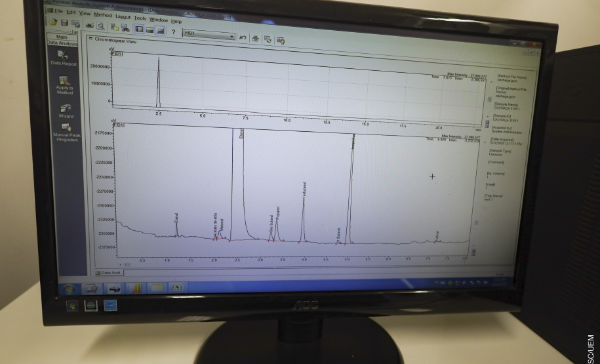Click the yellow bars icon in the taskbar
Image resolution: width=600 pixels, height=364 pixels.
tap(136, 288)
